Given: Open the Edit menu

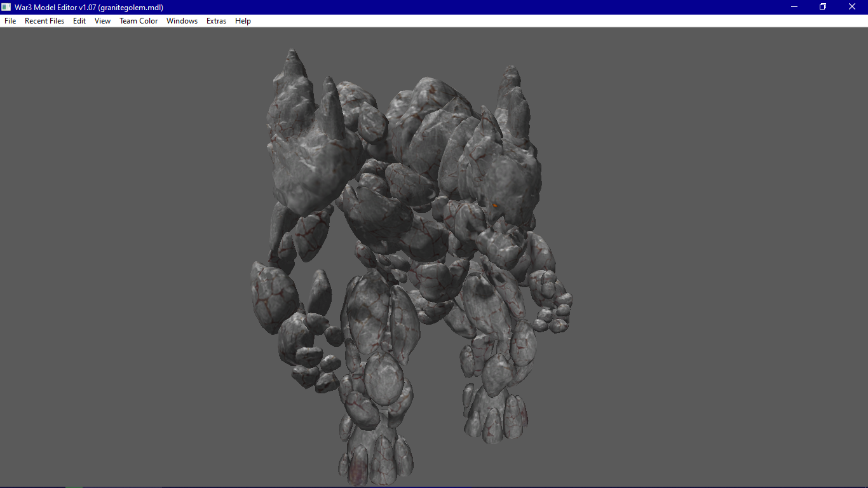Looking at the screenshot, I should click(x=79, y=21).
